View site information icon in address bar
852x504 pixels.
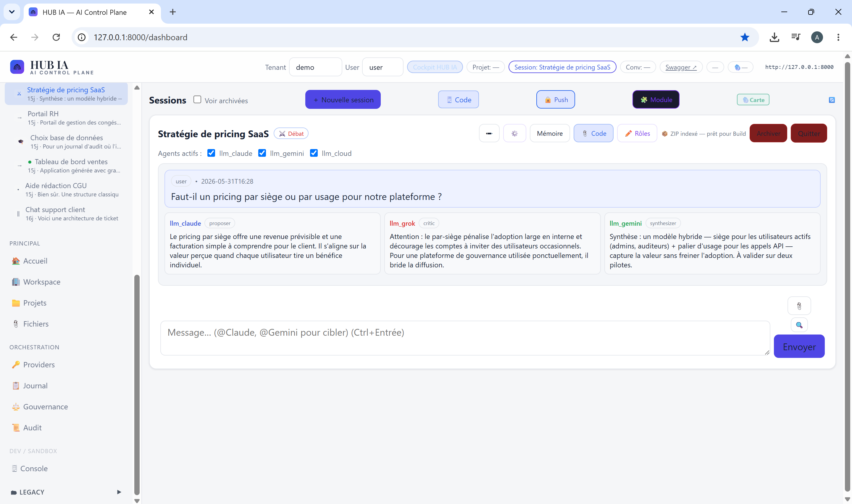tap(81, 37)
